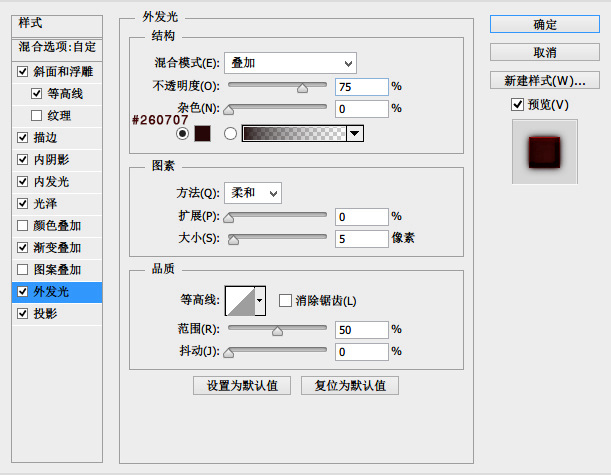
Task: Click the 杂色 value field
Action: [x=362, y=109]
